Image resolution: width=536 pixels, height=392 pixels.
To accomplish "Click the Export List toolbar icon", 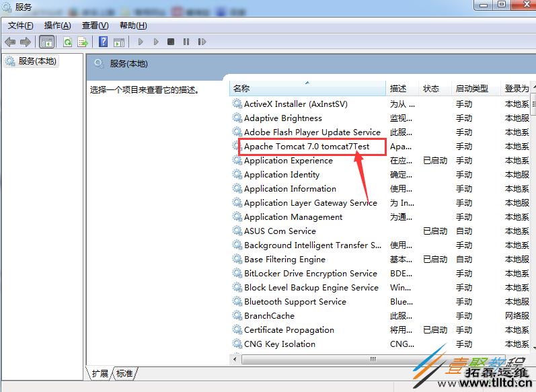I will (83, 42).
